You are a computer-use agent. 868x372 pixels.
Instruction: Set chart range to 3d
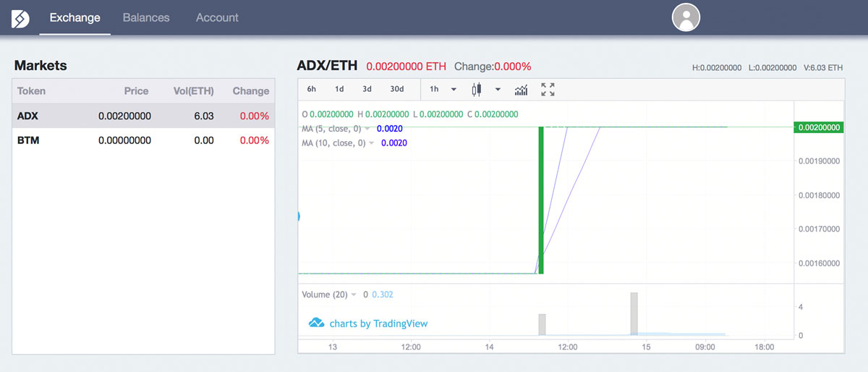pyautogui.click(x=367, y=90)
